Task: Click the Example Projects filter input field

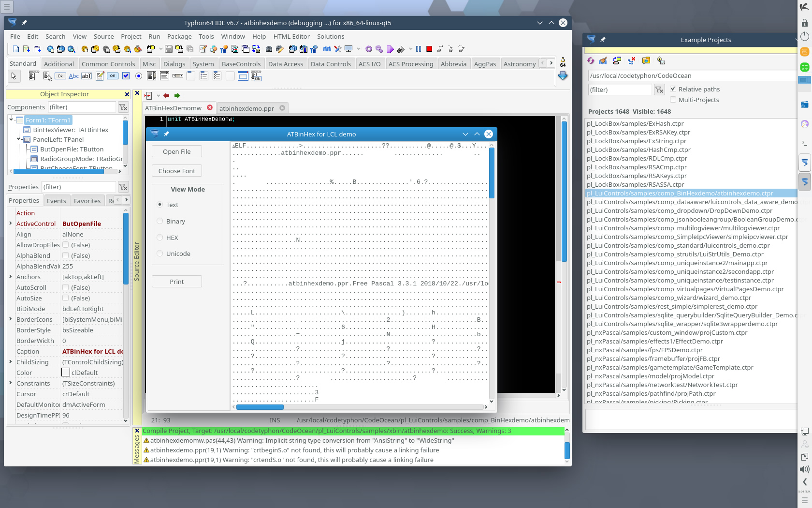Action: tap(620, 90)
